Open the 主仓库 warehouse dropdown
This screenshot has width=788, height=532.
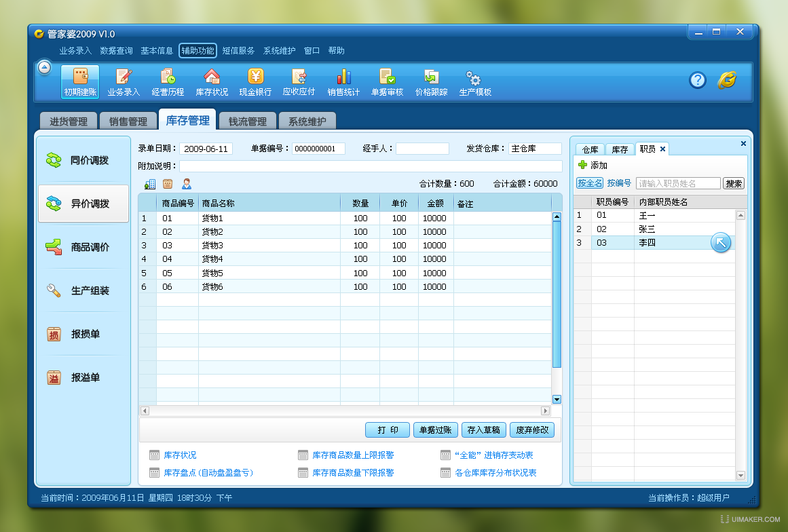[535, 148]
